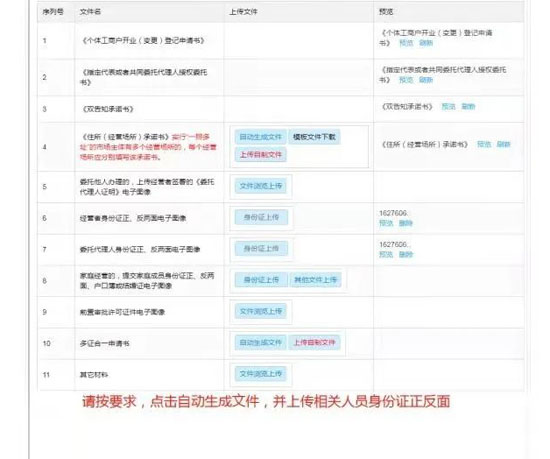Select row 5 text 委托他人办理的 file name
The width and height of the screenshot is (550, 459).
[x=147, y=187]
